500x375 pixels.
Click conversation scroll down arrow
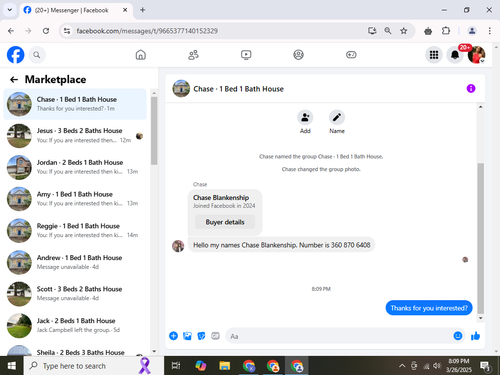[480, 318]
